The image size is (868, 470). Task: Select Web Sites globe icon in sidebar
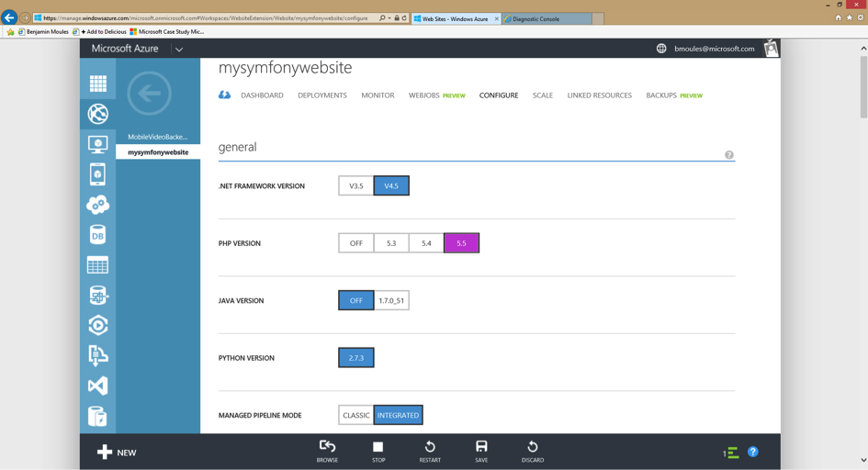click(x=98, y=114)
